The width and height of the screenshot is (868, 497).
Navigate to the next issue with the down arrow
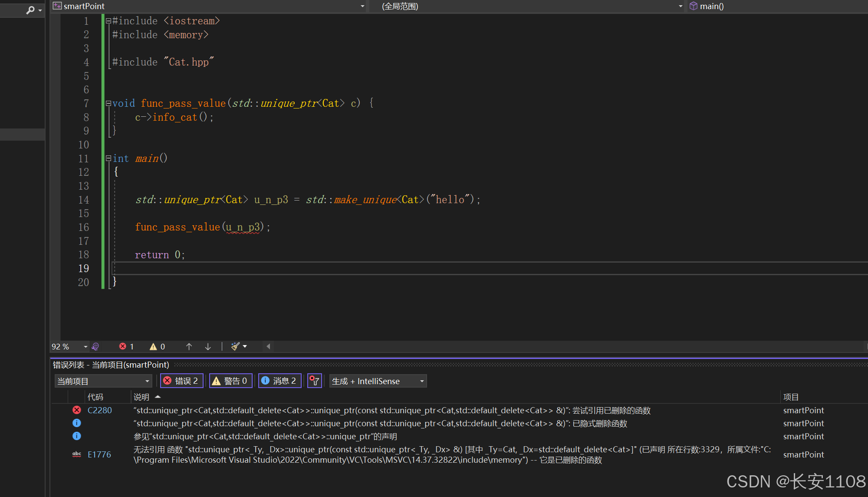coord(208,346)
